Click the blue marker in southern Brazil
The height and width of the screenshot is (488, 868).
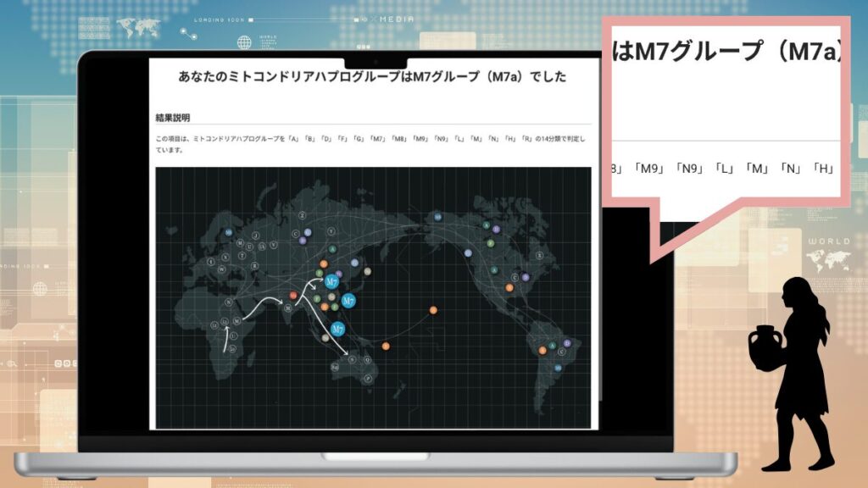(x=558, y=368)
